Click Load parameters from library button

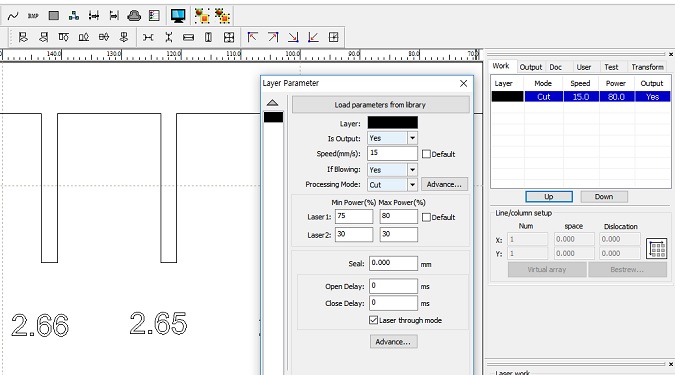click(381, 105)
